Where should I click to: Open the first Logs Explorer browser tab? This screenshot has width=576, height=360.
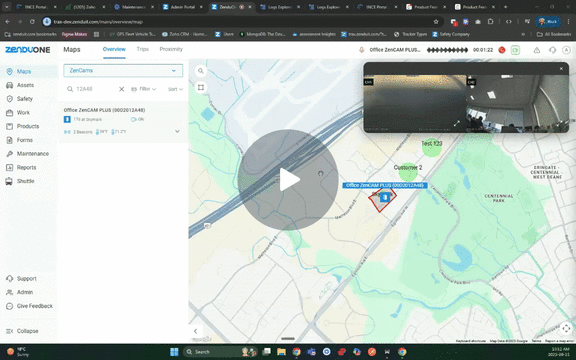[x=280, y=7]
